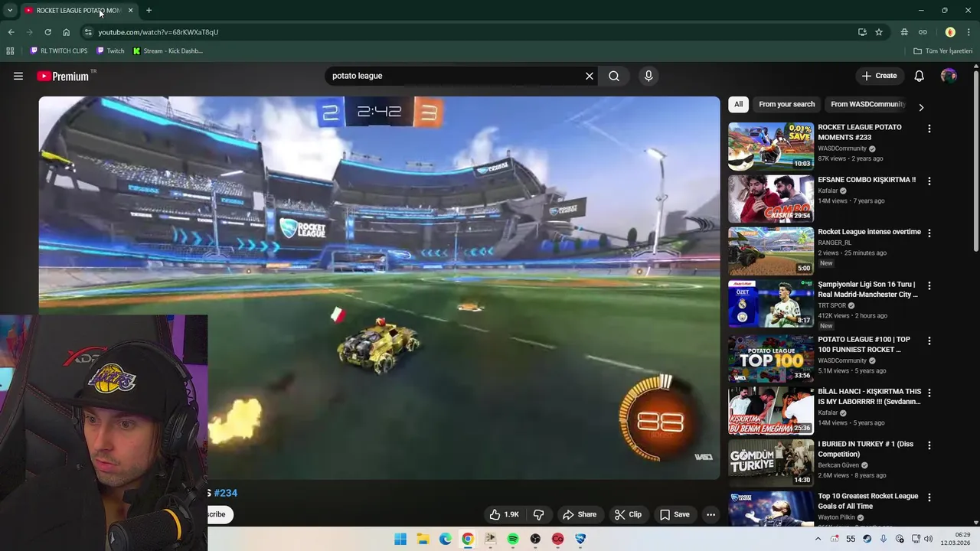Visit the TRT SPOR channel link
980x551 pixels.
tap(832, 305)
